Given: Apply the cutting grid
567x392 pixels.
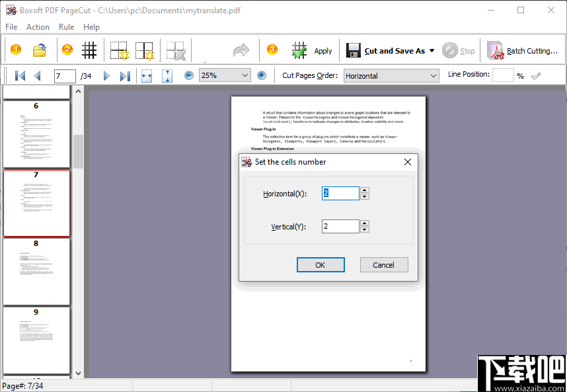Looking at the screenshot, I should pos(311,50).
